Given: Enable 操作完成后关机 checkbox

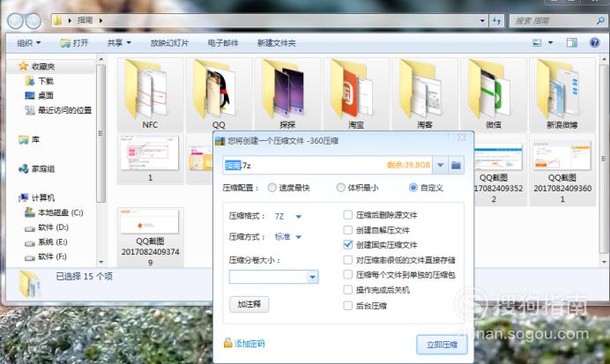Looking at the screenshot, I should 348,290.
